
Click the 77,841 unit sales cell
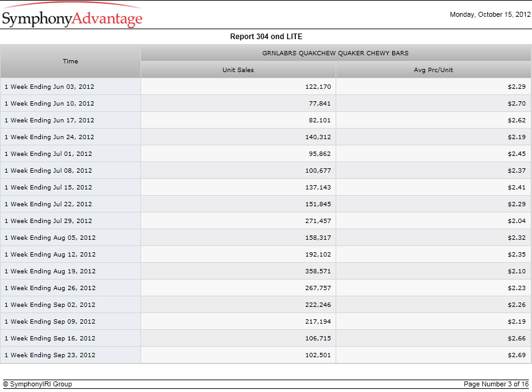pos(238,103)
